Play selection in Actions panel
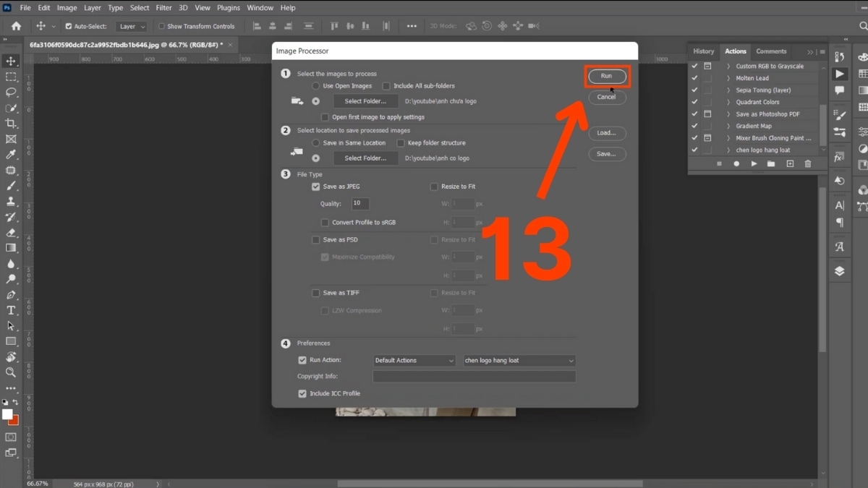Viewport: 868px width, 488px height. pyautogui.click(x=754, y=164)
